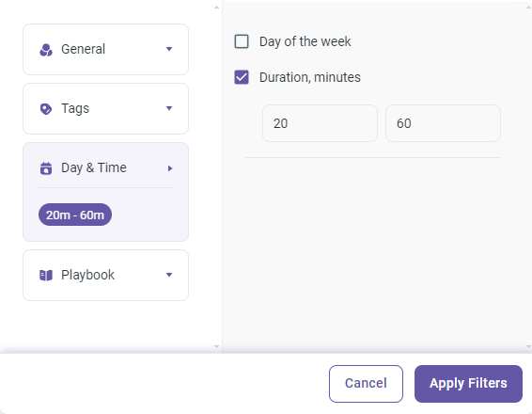532x414 pixels.
Task: Click the maximum duration field showing 60
Action: tap(443, 123)
